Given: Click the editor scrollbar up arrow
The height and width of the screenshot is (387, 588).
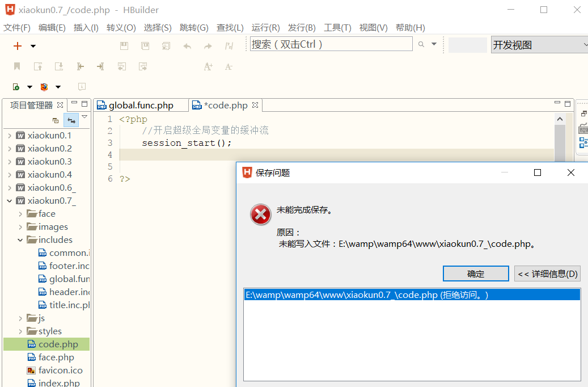Looking at the screenshot, I should click(x=560, y=119).
